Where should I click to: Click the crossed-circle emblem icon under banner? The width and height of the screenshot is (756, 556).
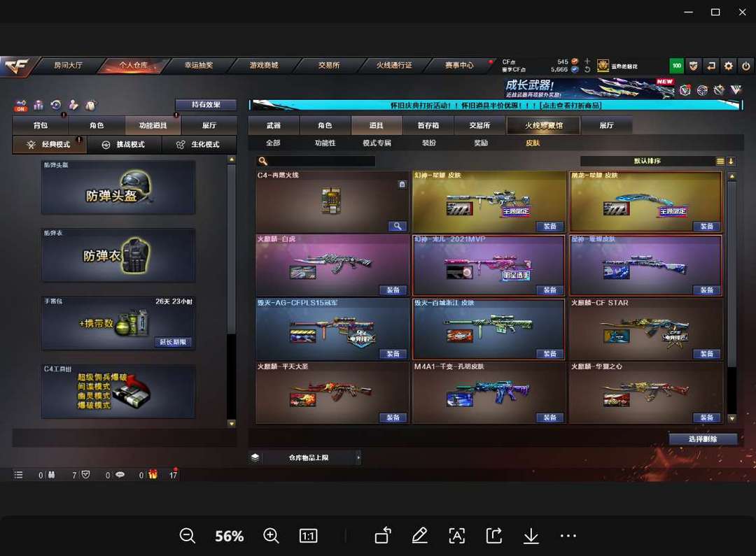tap(719, 90)
